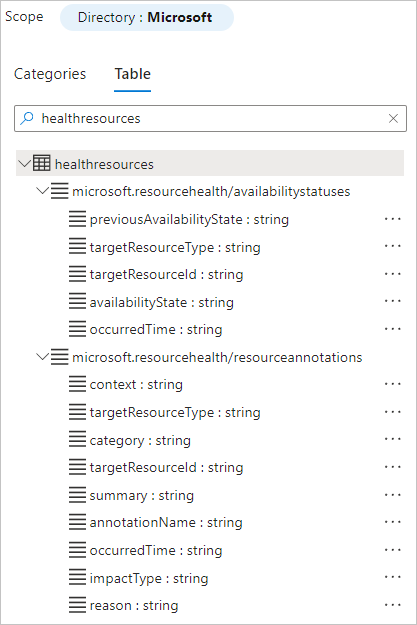Open ellipsis menu for impactType property
This screenshot has width=417, height=625.
(x=392, y=578)
